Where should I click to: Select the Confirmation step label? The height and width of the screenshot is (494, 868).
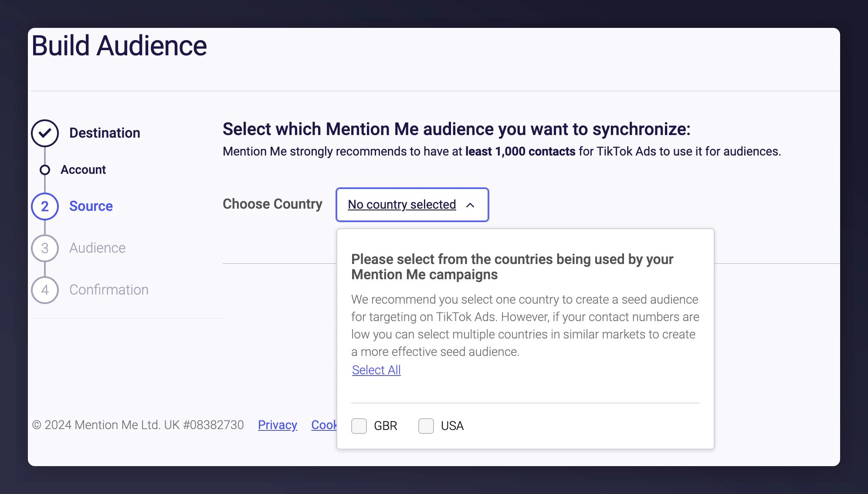pos(109,290)
